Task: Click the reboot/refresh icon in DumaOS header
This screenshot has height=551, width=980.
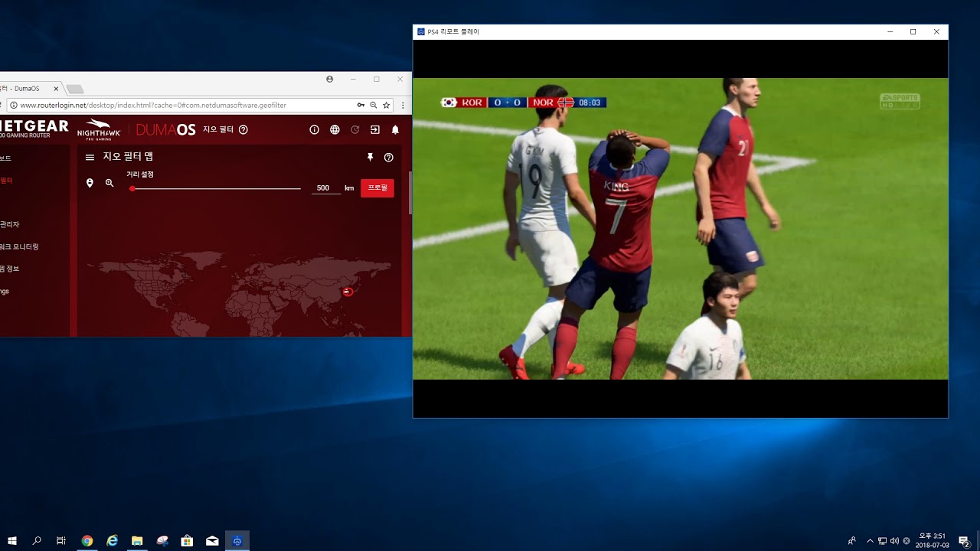Action: point(354,130)
